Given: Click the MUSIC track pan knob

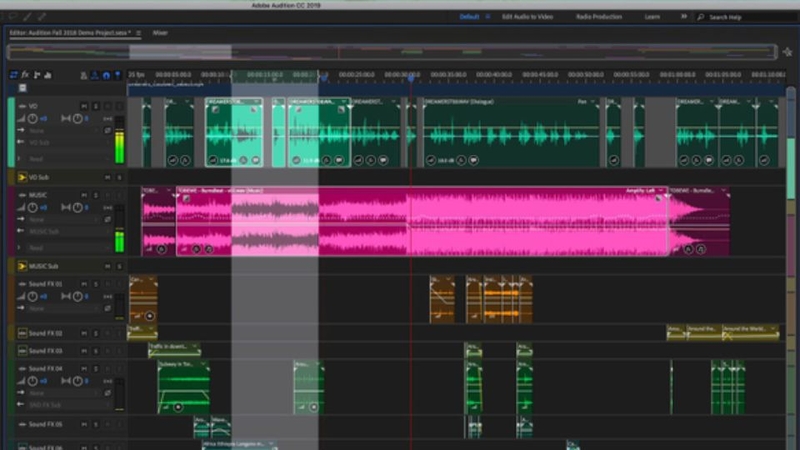Looking at the screenshot, I should click(77, 208).
